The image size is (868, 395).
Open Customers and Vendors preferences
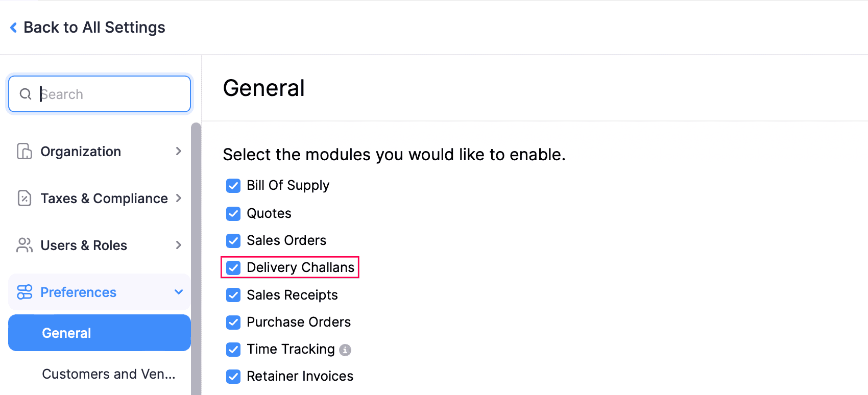(x=109, y=374)
